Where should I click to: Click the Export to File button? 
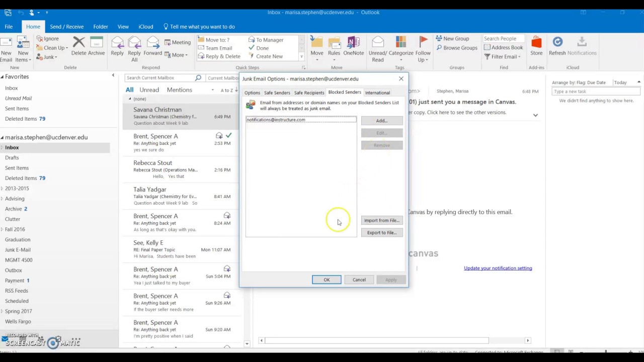click(382, 232)
